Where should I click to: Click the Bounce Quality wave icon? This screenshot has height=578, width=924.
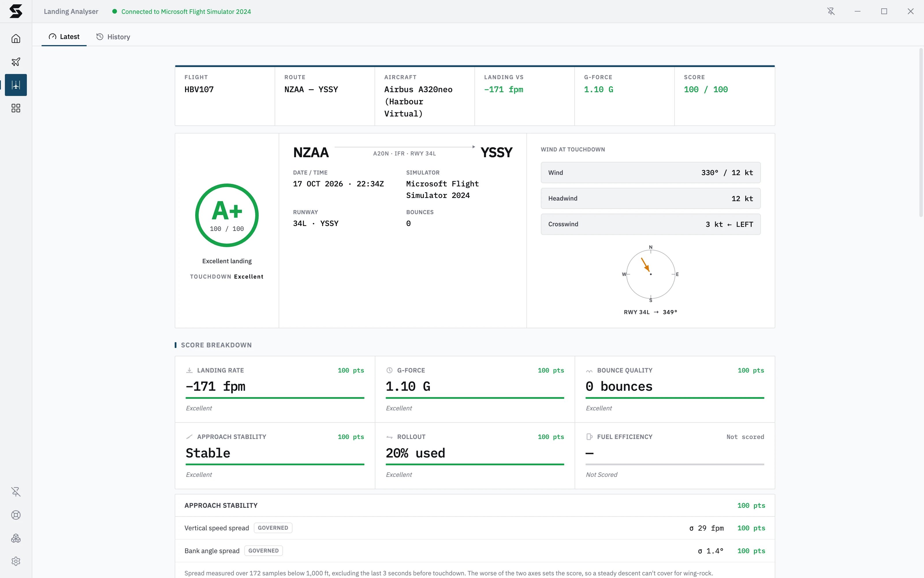click(589, 370)
